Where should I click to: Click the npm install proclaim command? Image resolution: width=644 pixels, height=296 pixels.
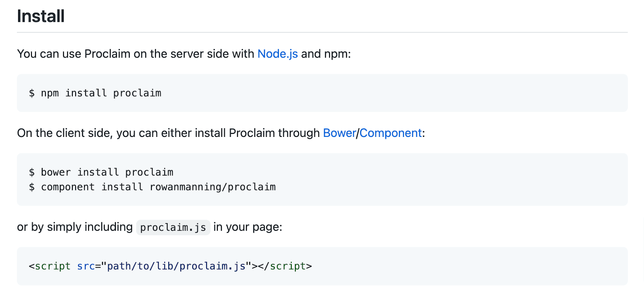[101, 93]
